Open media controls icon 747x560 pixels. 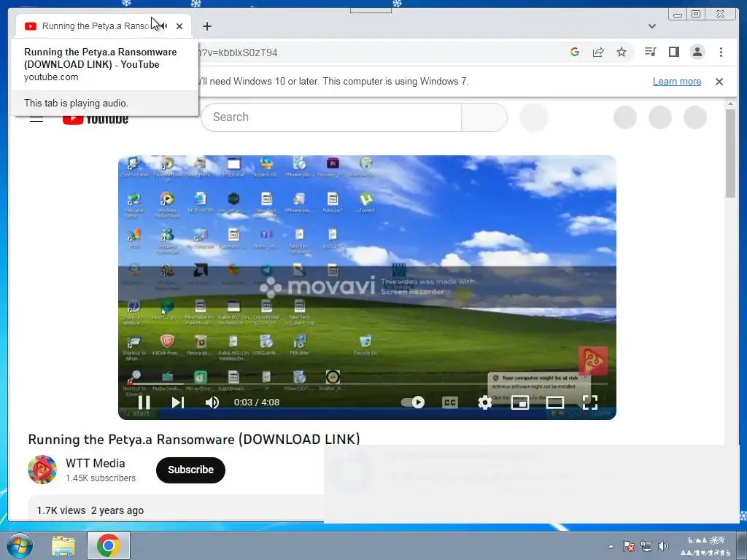point(650,52)
